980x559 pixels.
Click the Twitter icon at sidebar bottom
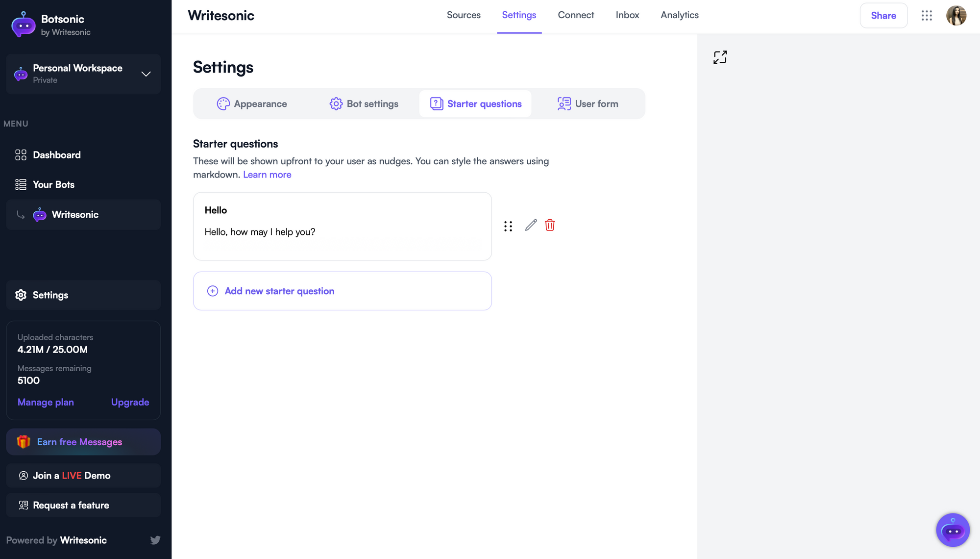pyautogui.click(x=155, y=539)
